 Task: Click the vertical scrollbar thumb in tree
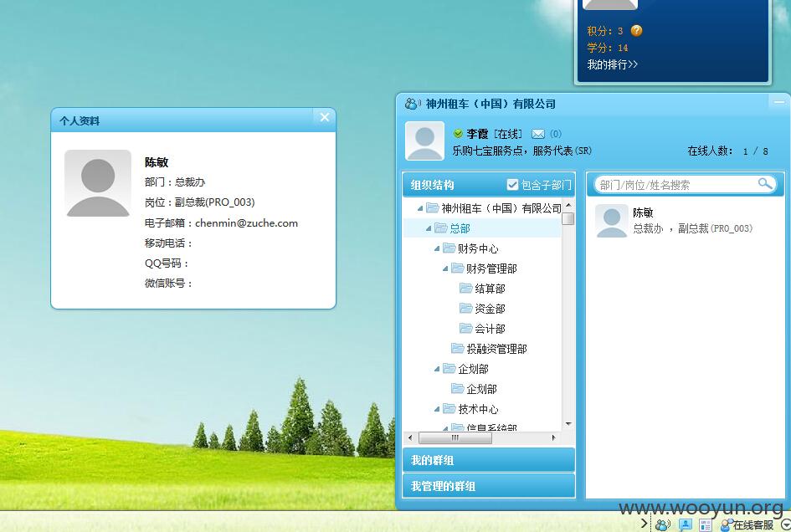[x=568, y=219]
